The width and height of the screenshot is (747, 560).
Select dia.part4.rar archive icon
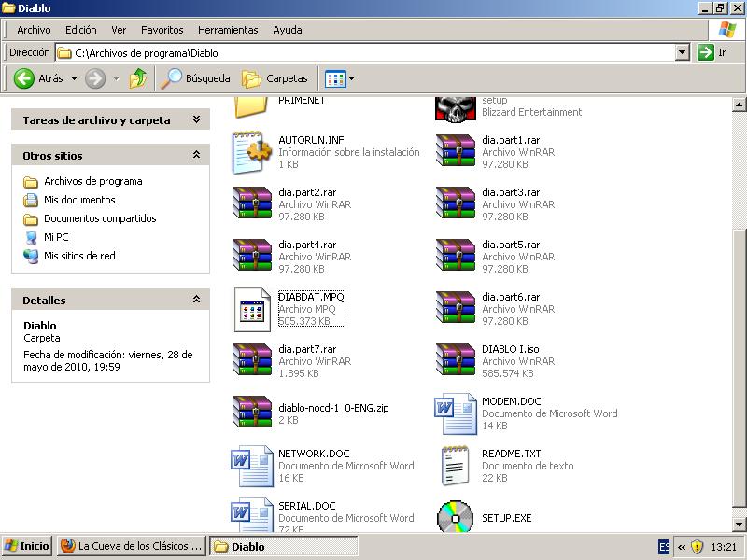pos(251,255)
